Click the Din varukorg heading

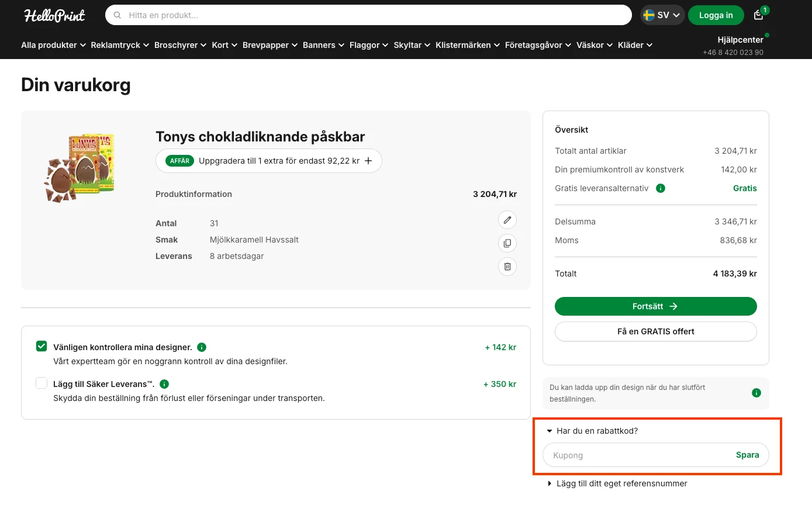(x=76, y=85)
